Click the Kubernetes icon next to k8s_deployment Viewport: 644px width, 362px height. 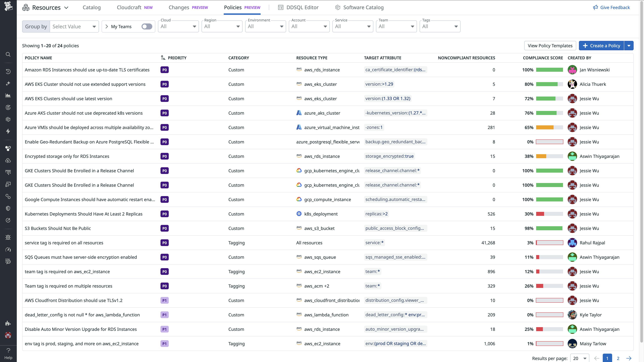299,214
